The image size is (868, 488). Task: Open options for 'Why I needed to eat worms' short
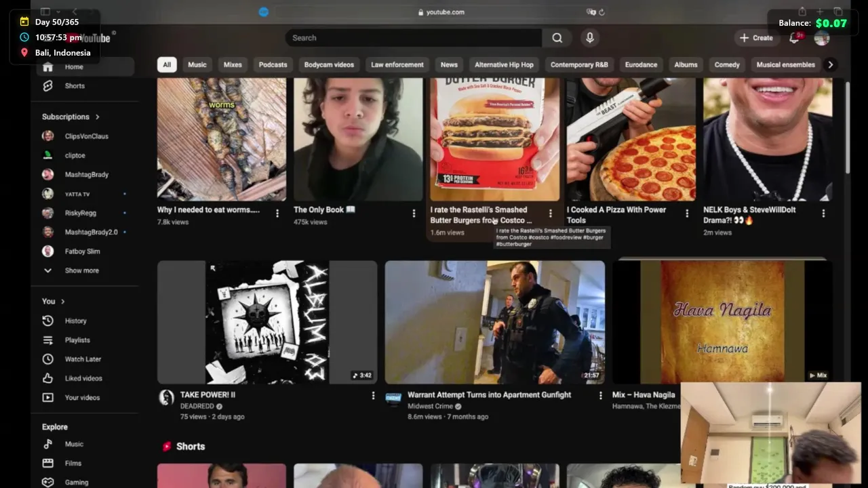277,213
